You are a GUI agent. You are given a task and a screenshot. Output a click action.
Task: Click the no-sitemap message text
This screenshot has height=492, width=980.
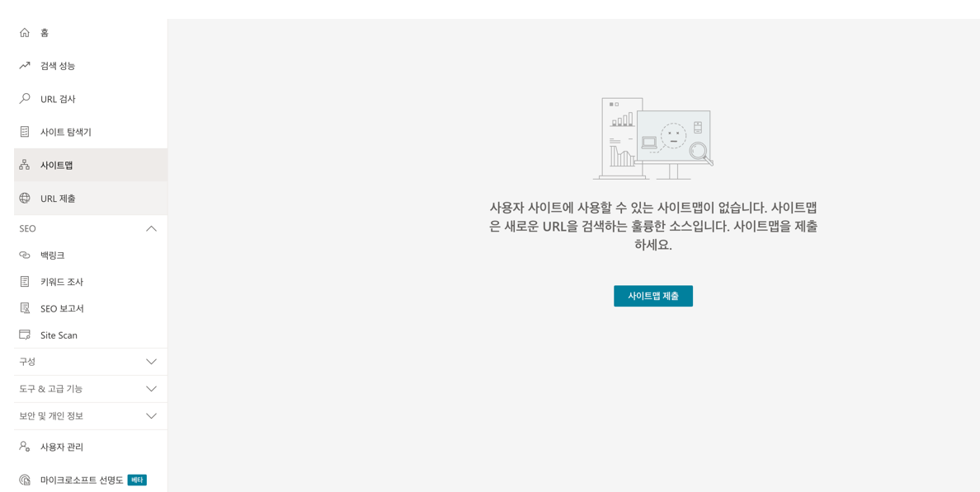pos(653,226)
